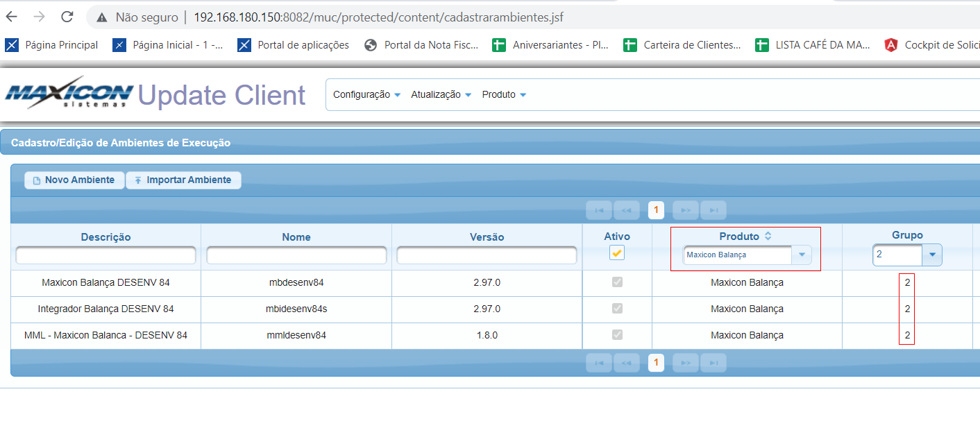Open the Portal da Nota Fisc... bookmark
The image size is (980, 446).
click(x=421, y=45)
